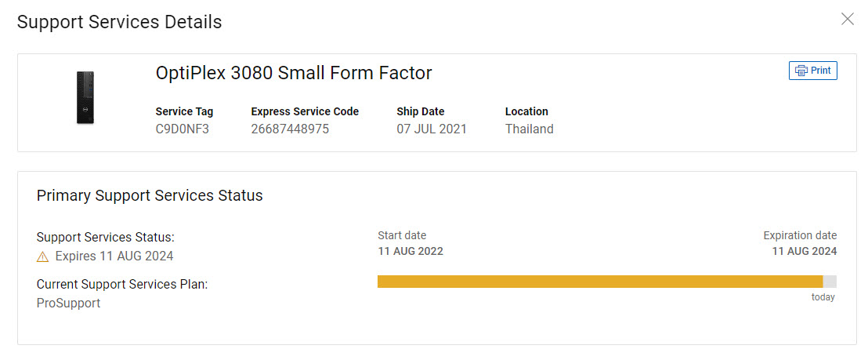
Task: Click the Express Service Code label
Action: point(305,111)
